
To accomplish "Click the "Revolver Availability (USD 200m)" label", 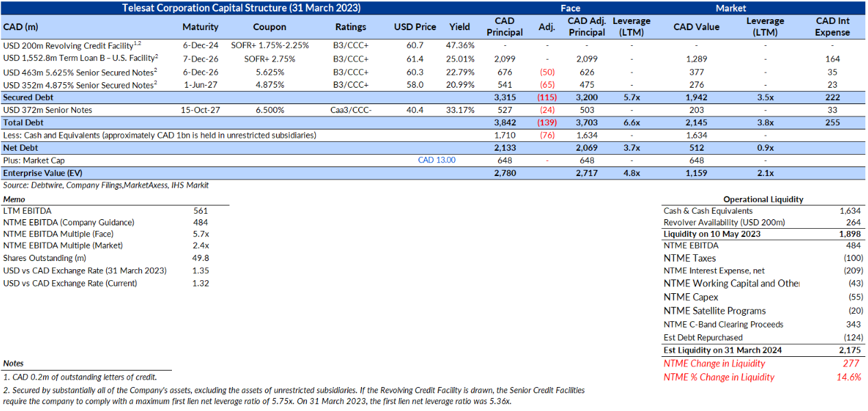I will click(x=724, y=222).
